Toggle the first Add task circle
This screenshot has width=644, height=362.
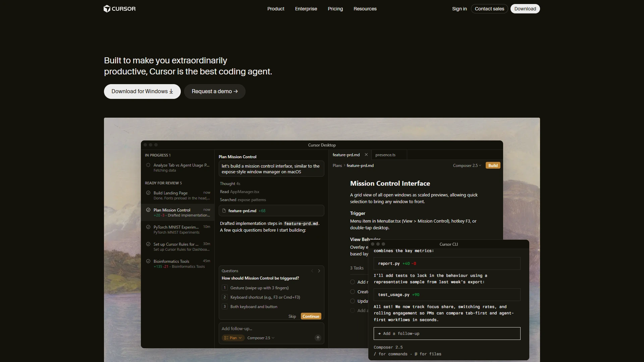click(x=353, y=282)
